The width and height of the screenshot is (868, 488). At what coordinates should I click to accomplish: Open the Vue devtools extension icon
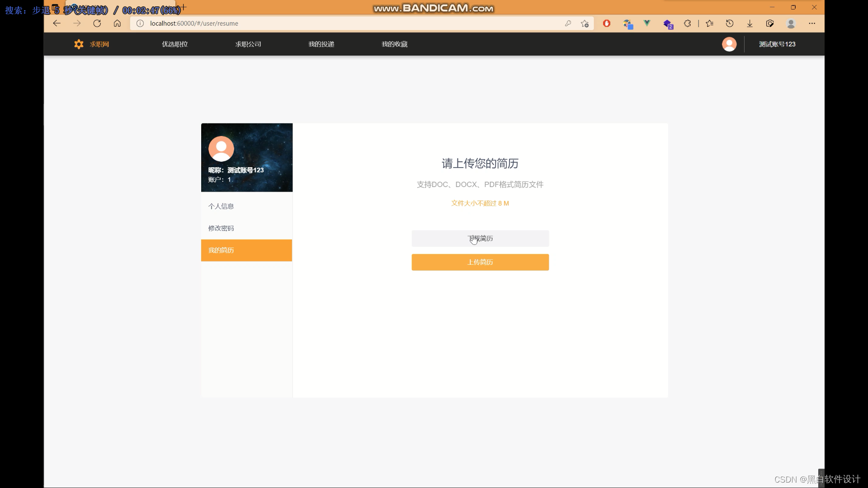[x=647, y=23]
